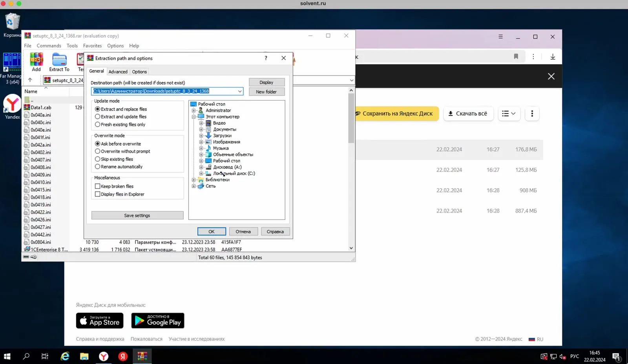Open File Explorer from taskbar
The width and height of the screenshot is (628, 364).
point(84,356)
